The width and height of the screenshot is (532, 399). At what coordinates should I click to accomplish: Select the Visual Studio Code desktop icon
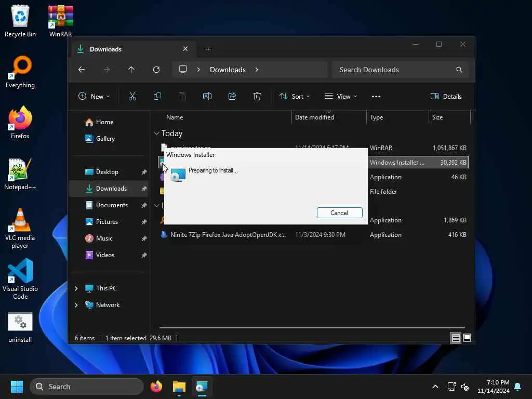[20, 279]
